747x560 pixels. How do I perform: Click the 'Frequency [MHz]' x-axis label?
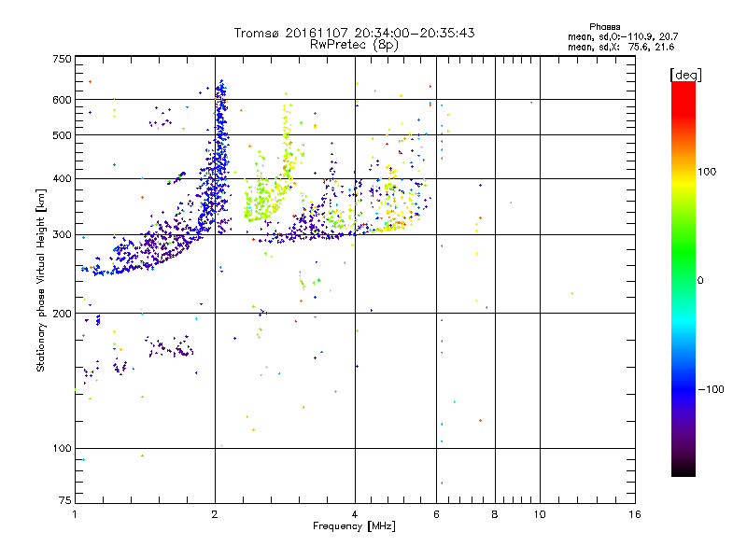(354, 526)
